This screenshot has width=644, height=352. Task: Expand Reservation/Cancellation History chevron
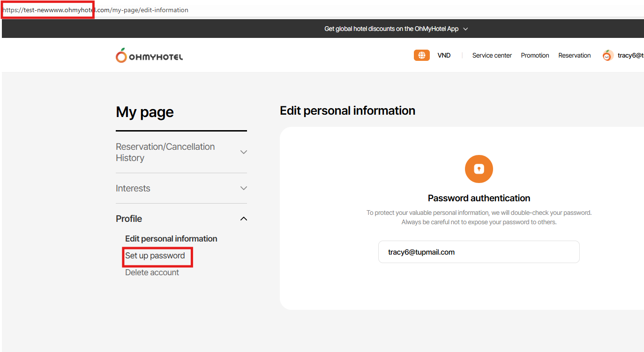click(x=243, y=152)
